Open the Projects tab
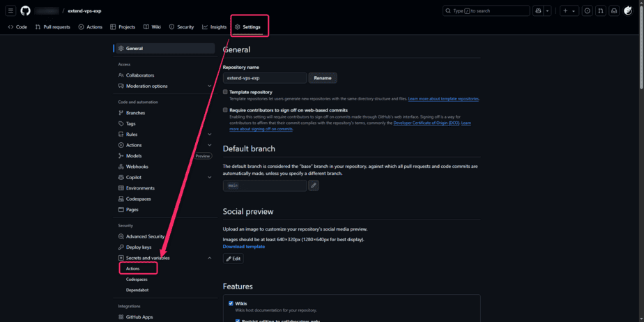This screenshot has width=644, height=322. click(x=123, y=27)
